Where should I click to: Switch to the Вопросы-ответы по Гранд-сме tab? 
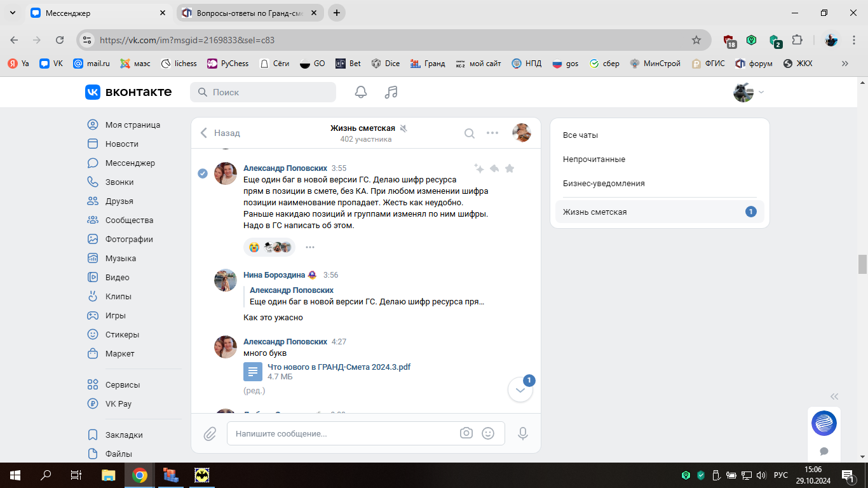coord(250,13)
